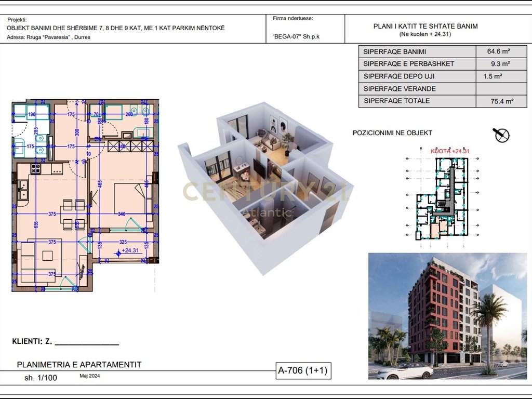The image size is (532, 399).
Task: Select the stove symbol in the kitchen
Action: pos(37,169)
